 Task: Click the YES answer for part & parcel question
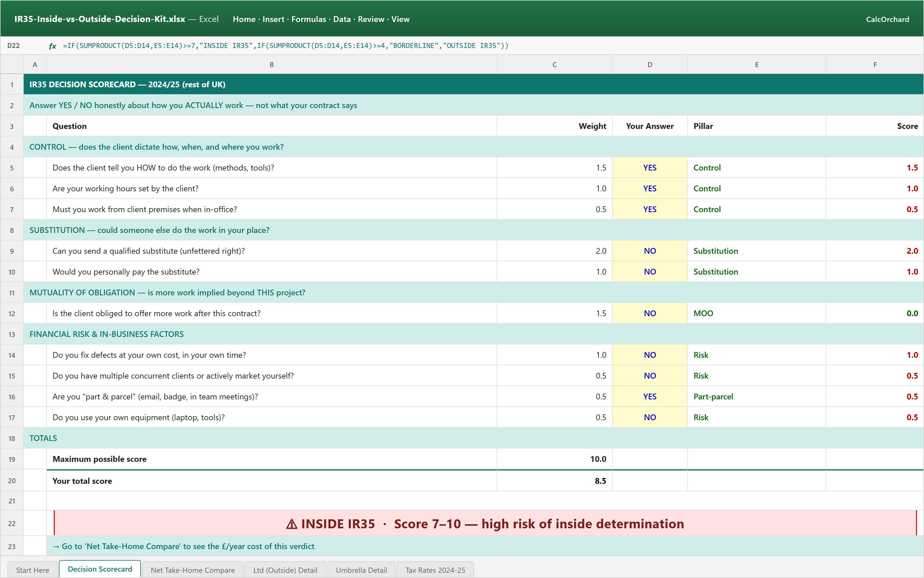pos(650,397)
